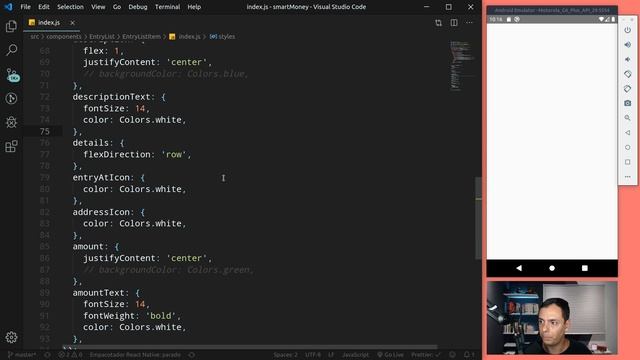Open the Extensions view in activity bar
The height and width of the screenshot is (360, 640).
(x=11, y=146)
